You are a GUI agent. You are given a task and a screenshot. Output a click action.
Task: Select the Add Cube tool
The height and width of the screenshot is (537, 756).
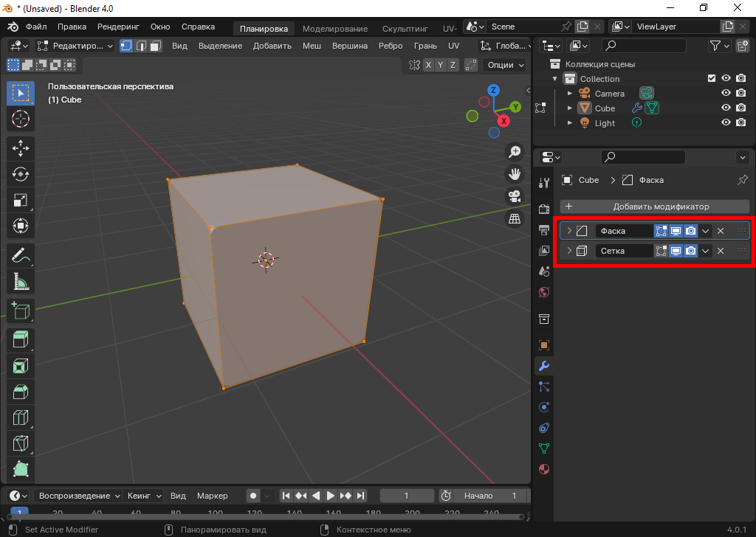(21, 311)
